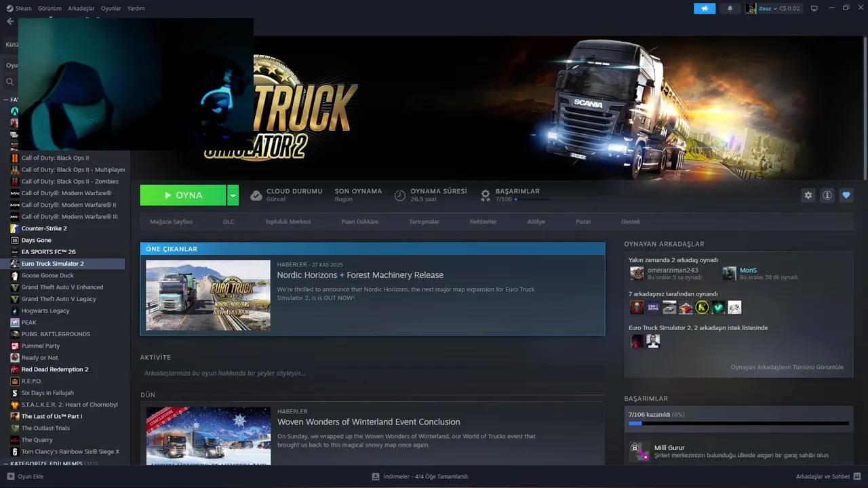868x488 pixels.
Task: Open game settings gear icon
Action: (x=808, y=195)
